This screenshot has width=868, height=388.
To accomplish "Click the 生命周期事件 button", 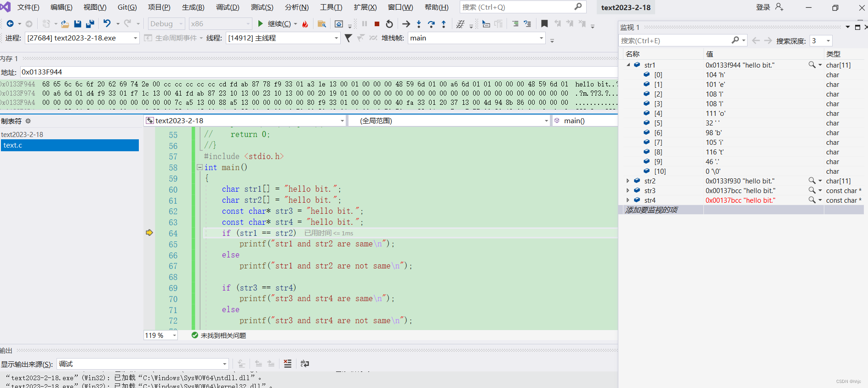I will tap(173, 38).
